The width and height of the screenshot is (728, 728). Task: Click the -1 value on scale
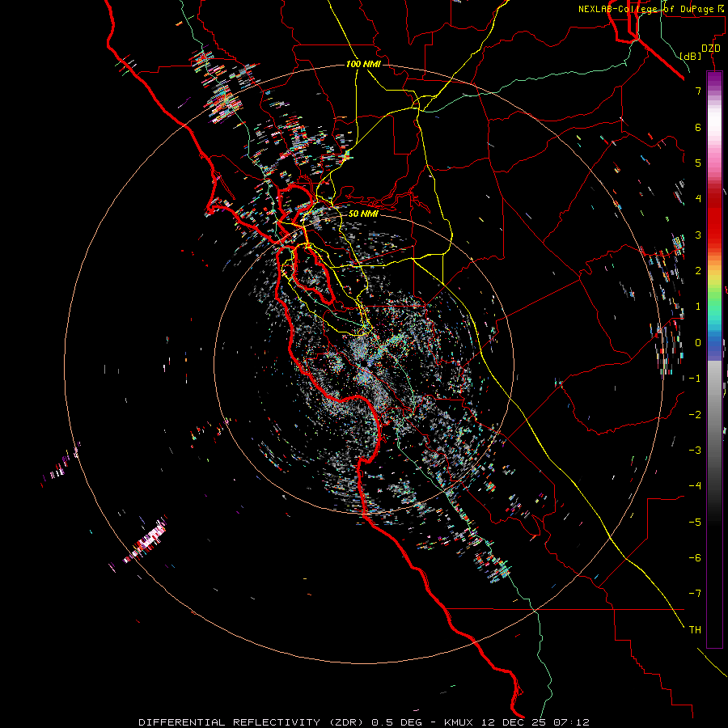[695, 379]
